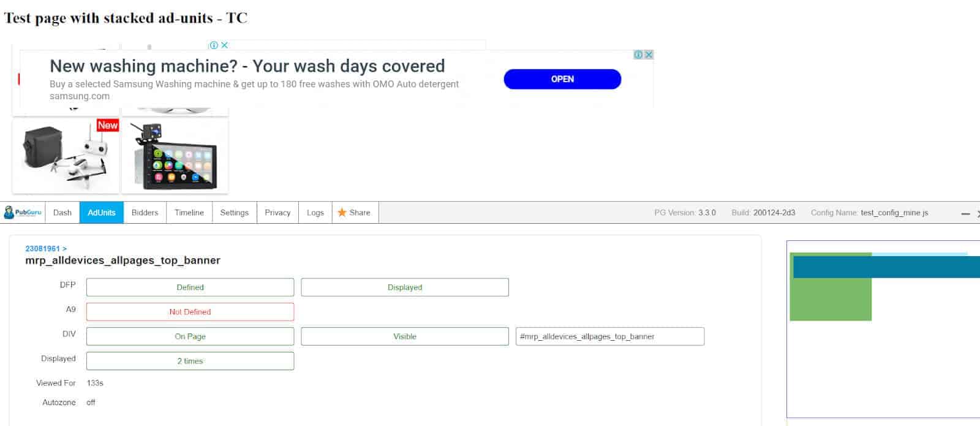Screen dimensions: 980x426
Task: Click the page heading 'Test page with stacked ad-units - TC'
Action: (x=126, y=18)
